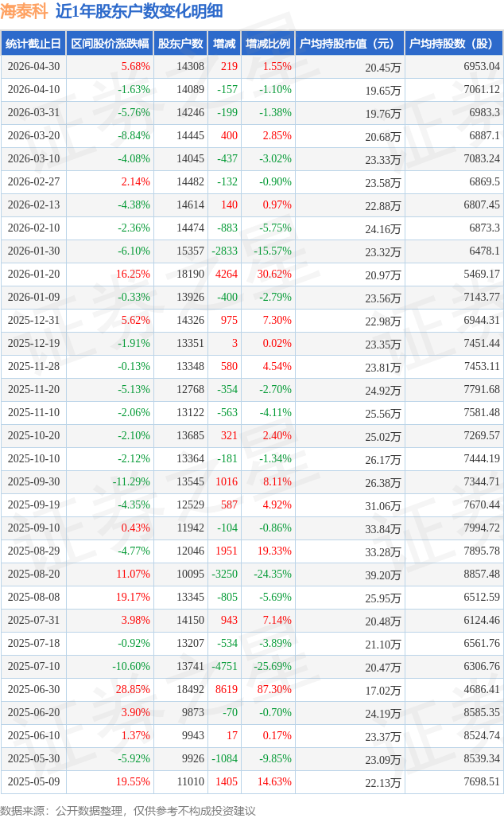
Task: Click the 87.30% change ratio cell
Action: coord(274,689)
